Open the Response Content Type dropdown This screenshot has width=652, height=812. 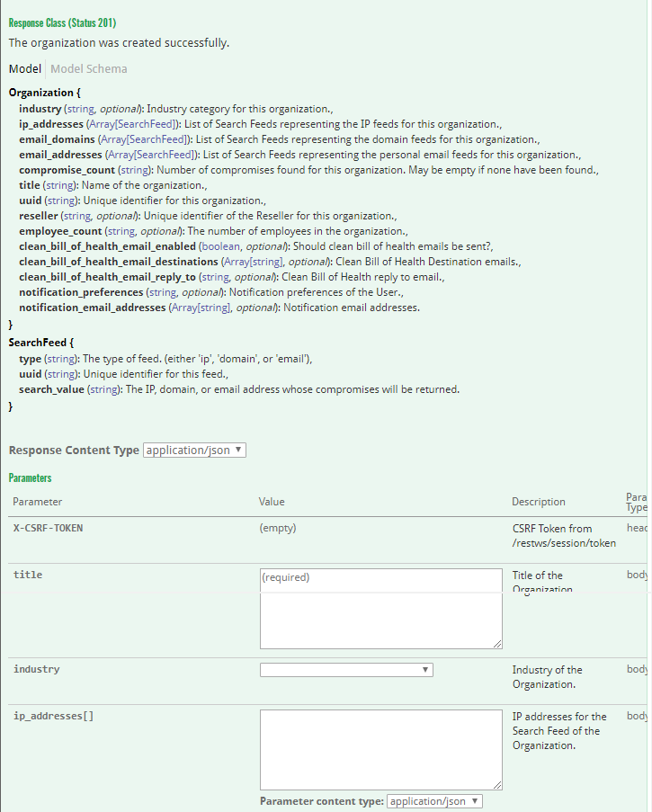pos(194,451)
